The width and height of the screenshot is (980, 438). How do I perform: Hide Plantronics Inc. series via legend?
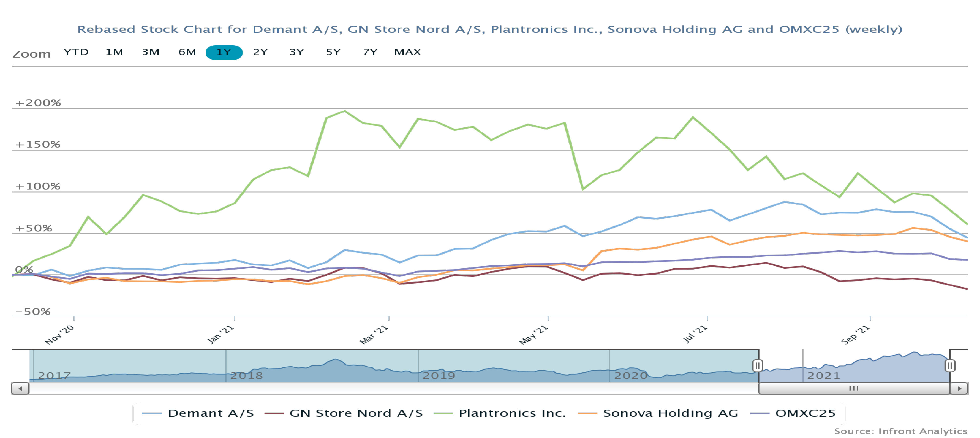[x=512, y=413]
